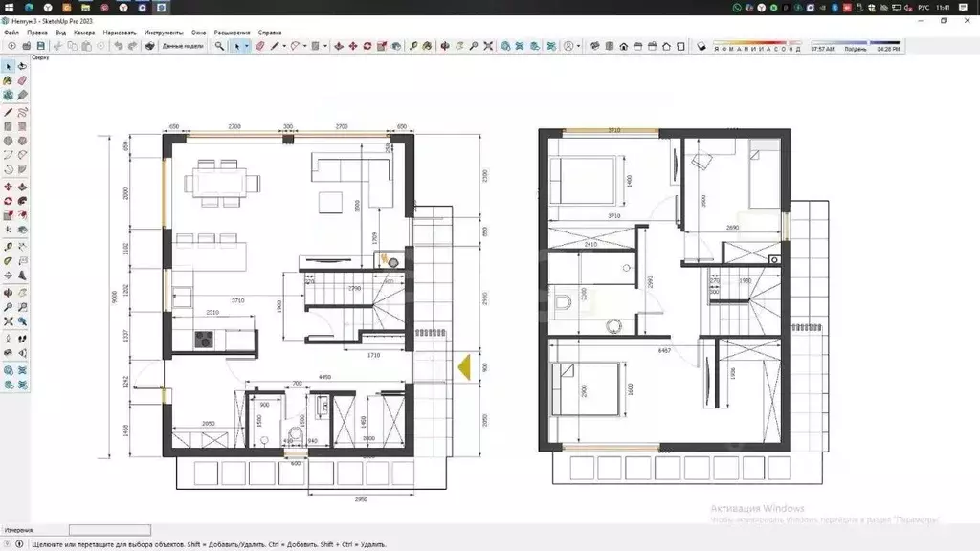Click the Измерения measurements input box
The width and height of the screenshot is (980, 551).
[110, 530]
